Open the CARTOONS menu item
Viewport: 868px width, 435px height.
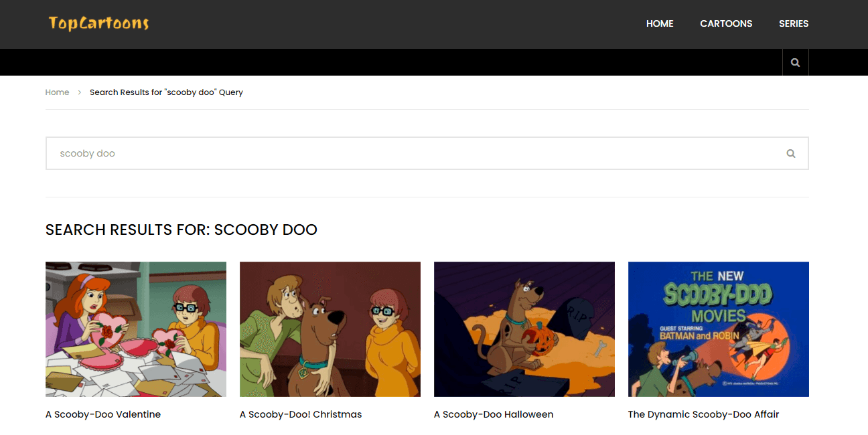(726, 23)
